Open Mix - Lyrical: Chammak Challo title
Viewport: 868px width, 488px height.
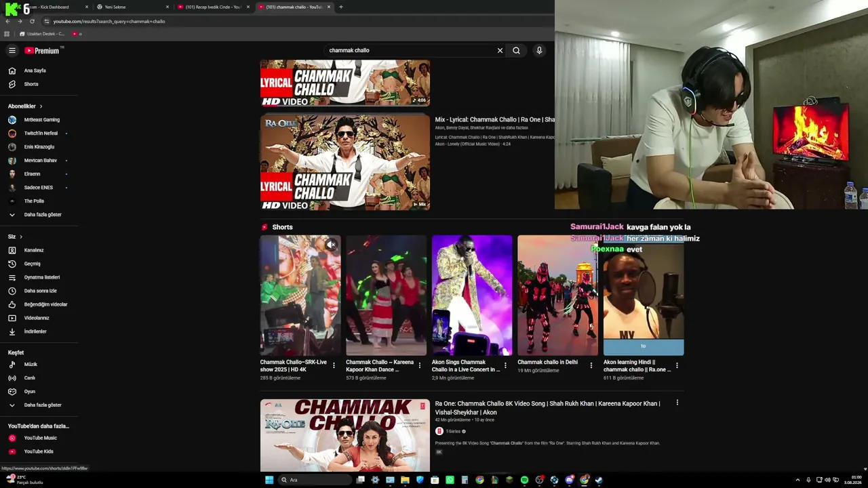[x=494, y=120]
